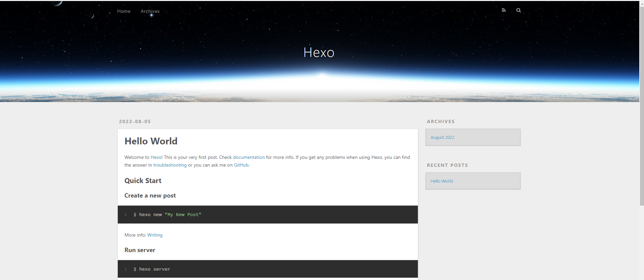Click the hexo server code line
This screenshot has height=280, width=644.
point(152,269)
